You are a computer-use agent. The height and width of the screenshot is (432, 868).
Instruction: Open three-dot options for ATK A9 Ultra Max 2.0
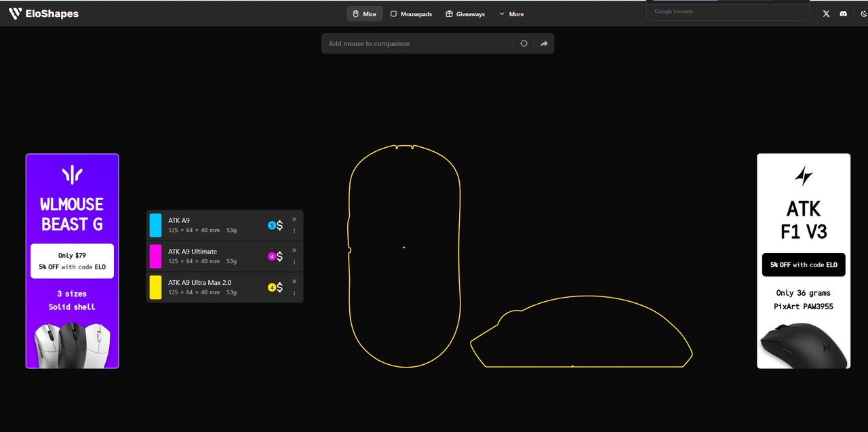[294, 294]
